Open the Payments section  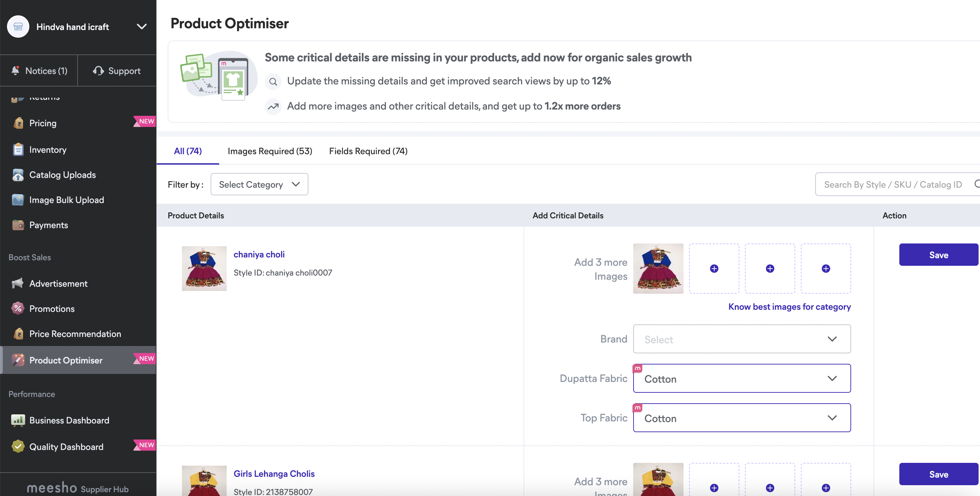48,225
